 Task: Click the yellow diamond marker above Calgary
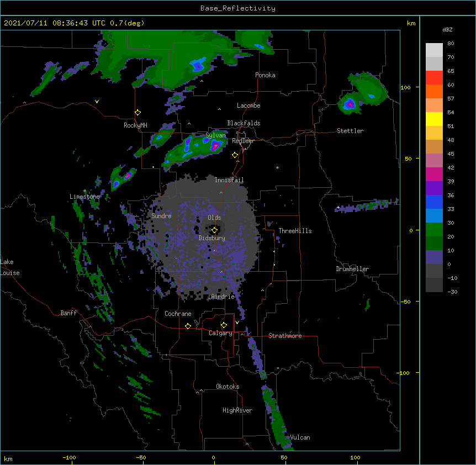[224, 325]
